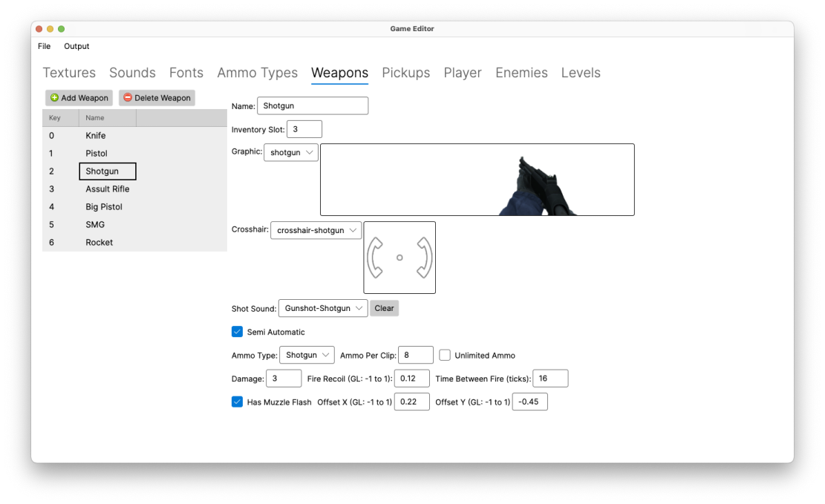Image resolution: width=825 pixels, height=504 pixels.
Task: Click the Key column header
Action: tap(60, 118)
